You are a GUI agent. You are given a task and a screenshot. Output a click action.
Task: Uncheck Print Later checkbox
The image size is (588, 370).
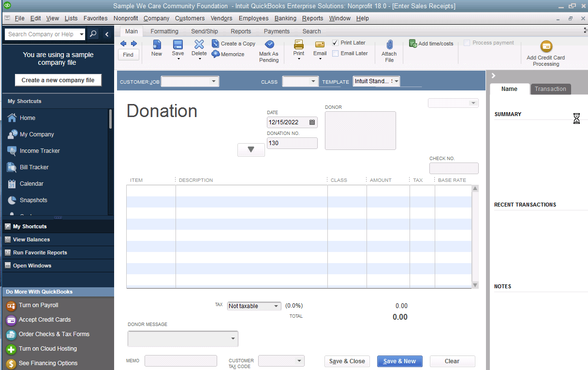(336, 43)
